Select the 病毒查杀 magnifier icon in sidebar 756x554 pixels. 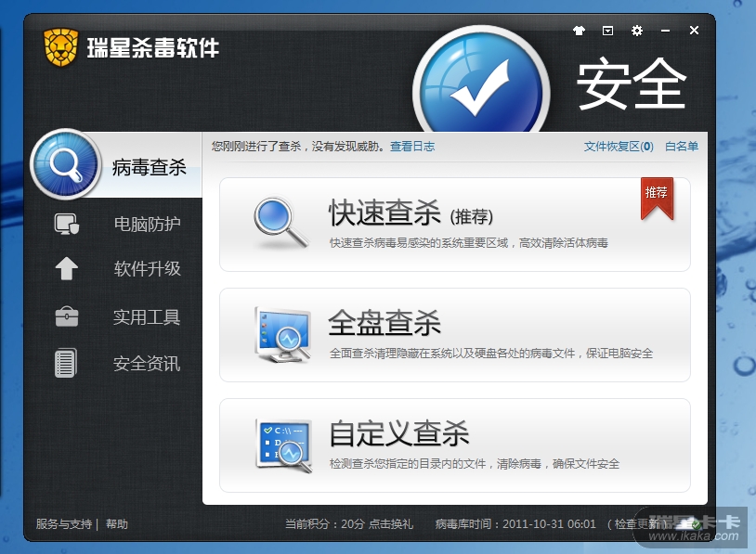pos(66,164)
